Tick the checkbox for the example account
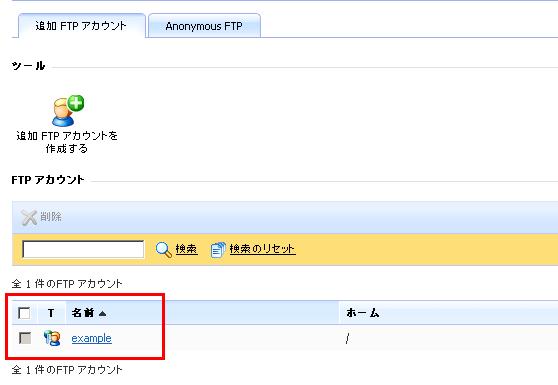 [25, 338]
